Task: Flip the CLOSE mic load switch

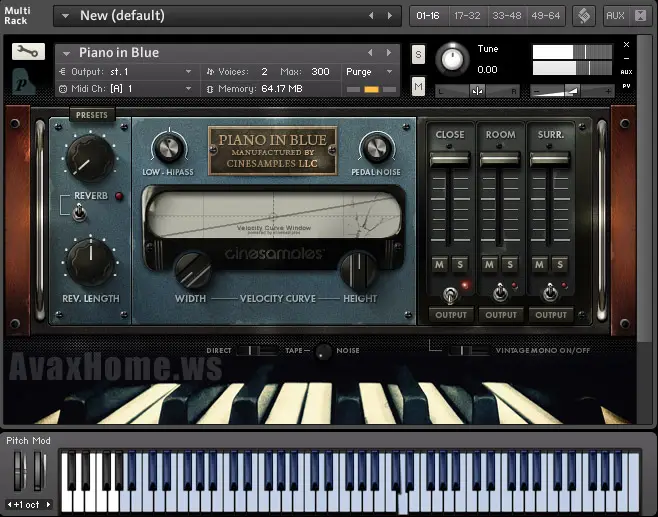Action: (x=450, y=295)
